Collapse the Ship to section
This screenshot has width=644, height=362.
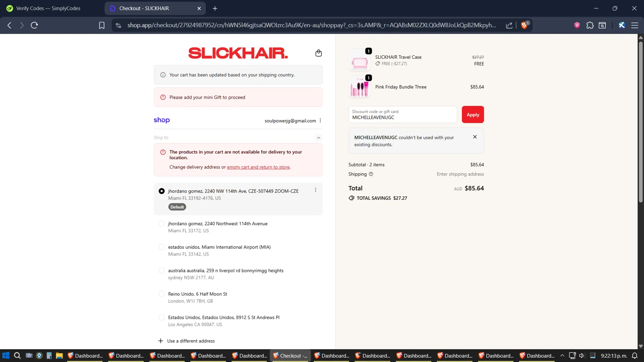(x=319, y=138)
